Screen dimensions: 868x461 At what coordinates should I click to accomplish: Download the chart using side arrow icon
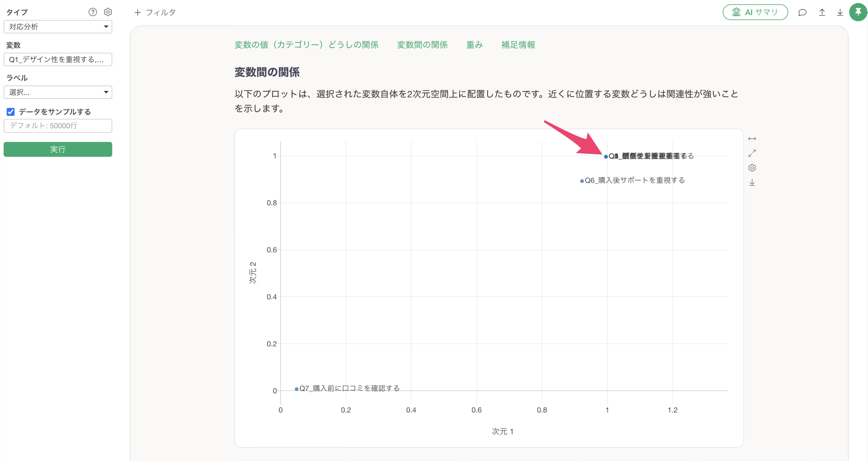(752, 183)
